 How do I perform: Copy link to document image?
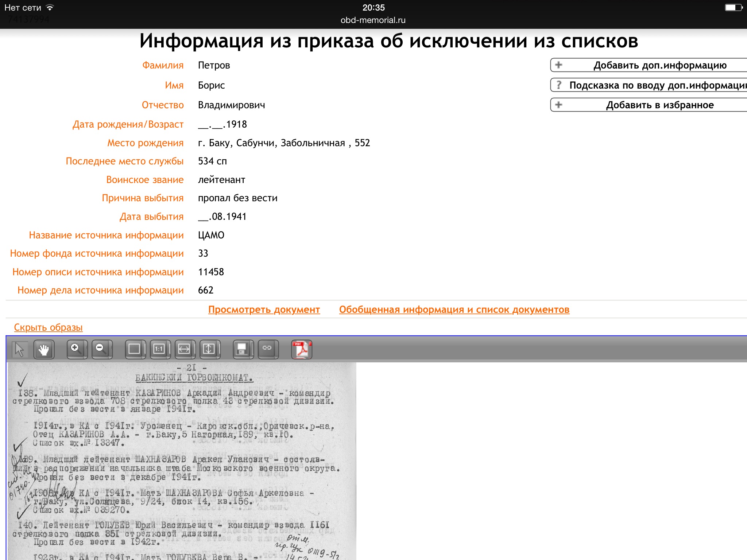click(x=268, y=349)
